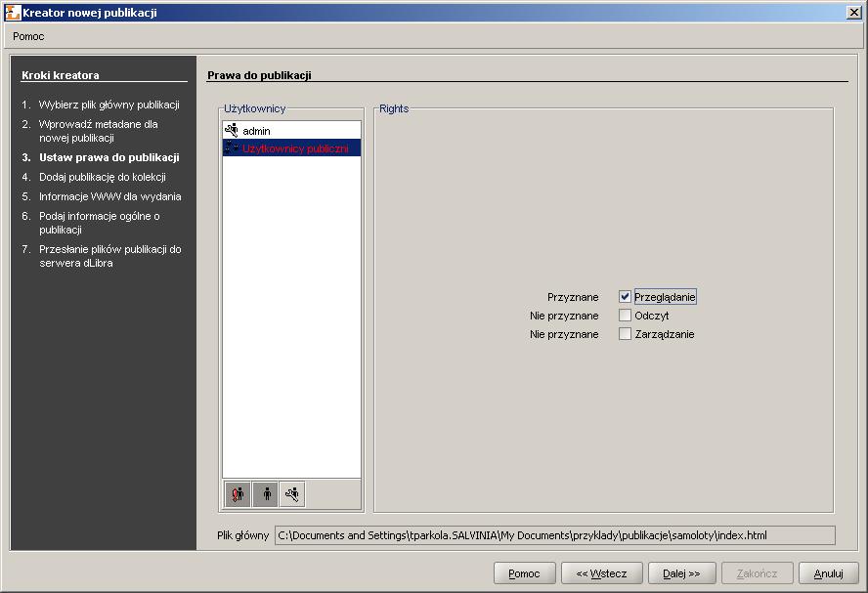Click the Użytkownicy group title

pyautogui.click(x=255, y=108)
